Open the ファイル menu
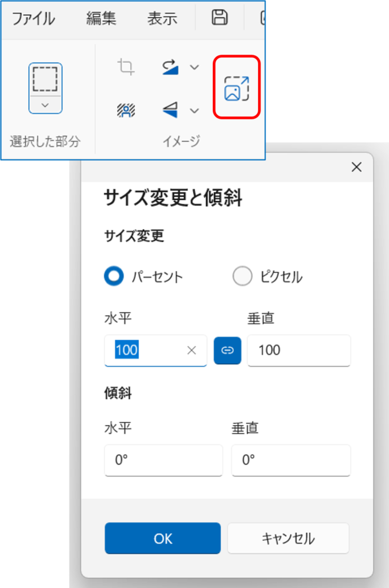This screenshot has height=588, width=389. click(33, 18)
